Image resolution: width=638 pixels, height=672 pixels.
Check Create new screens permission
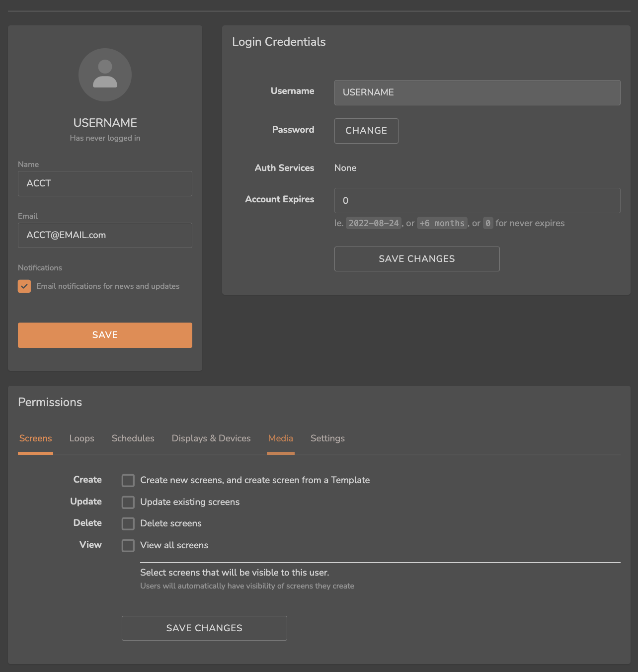point(128,480)
